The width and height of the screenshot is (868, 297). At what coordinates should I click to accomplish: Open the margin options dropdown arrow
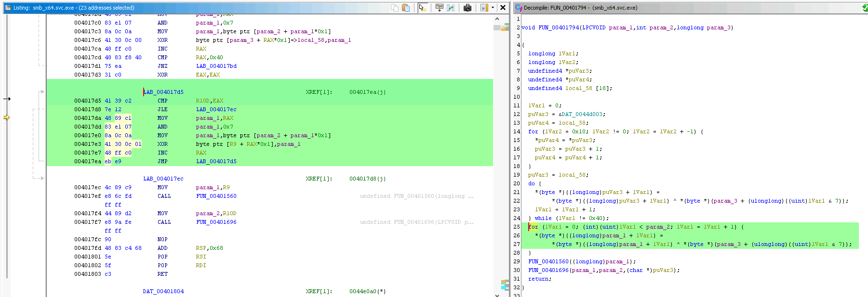pos(493,8)
